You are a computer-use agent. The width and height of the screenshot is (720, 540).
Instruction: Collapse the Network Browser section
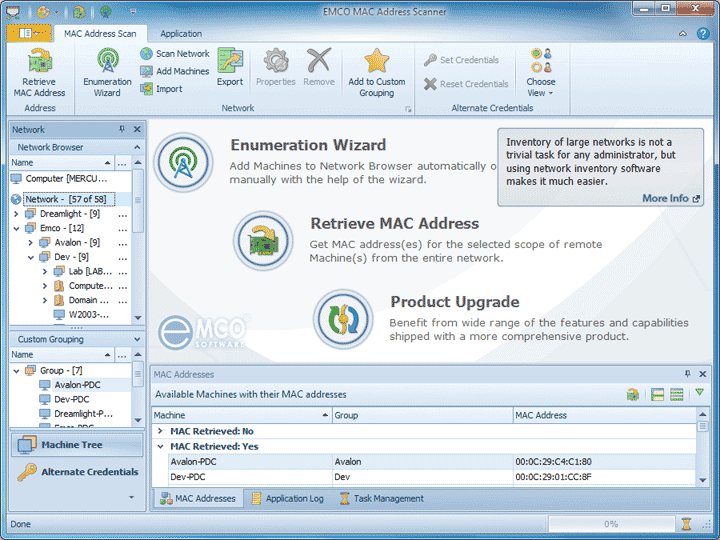click(x=137, y=147)
